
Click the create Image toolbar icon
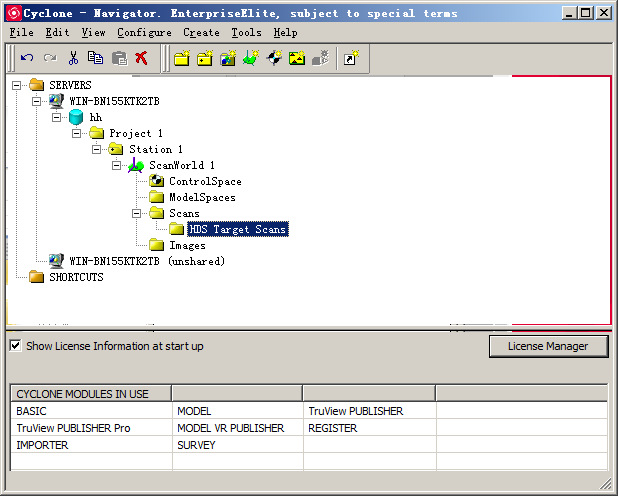(296, 59)
